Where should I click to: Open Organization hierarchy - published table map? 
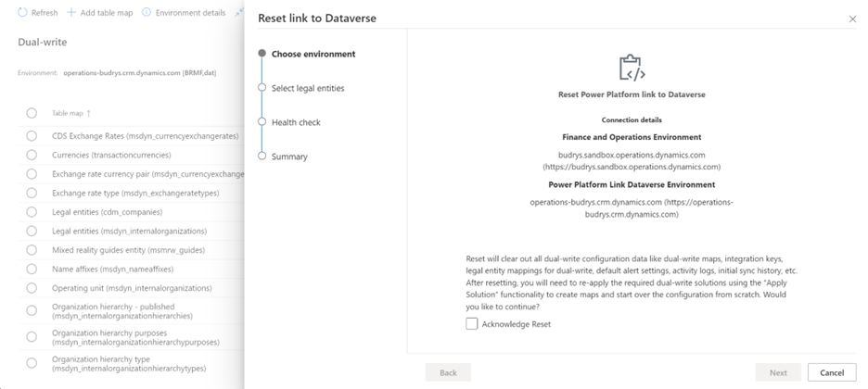pyautogui.click(x=122, y=311)
